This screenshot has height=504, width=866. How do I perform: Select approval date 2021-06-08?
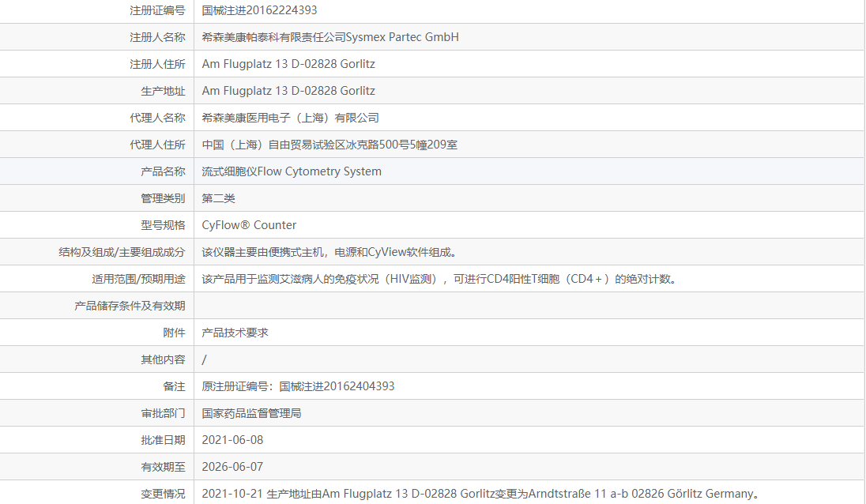(233, 439)
